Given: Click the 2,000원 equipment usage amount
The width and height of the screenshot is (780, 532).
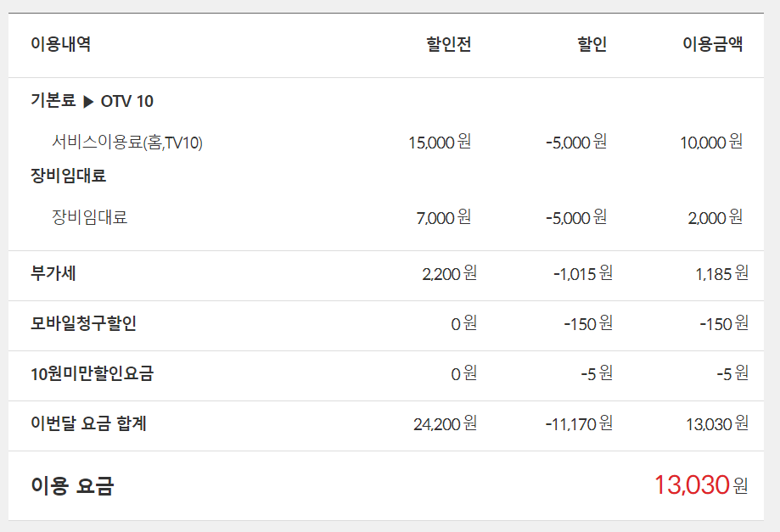Looking at the screenshot, I should point(715,218).
